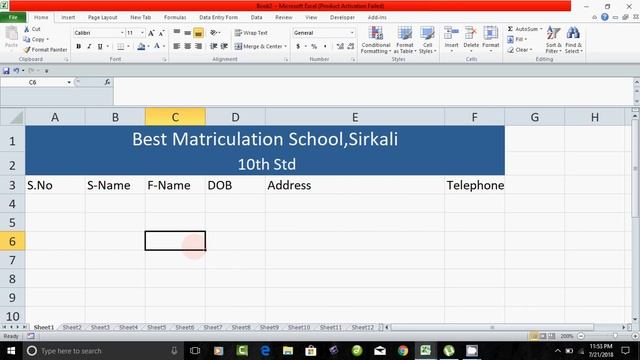This screenshot has height=360, width=640.
Task: Open the Font dialog launcher
Action: point(164,60)
